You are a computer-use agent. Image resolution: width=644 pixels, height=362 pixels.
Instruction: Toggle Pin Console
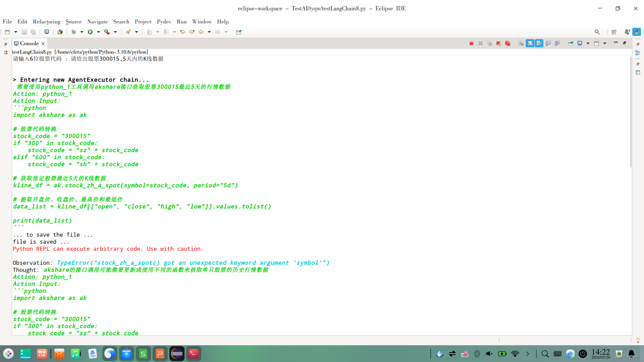tap(571, 43)
